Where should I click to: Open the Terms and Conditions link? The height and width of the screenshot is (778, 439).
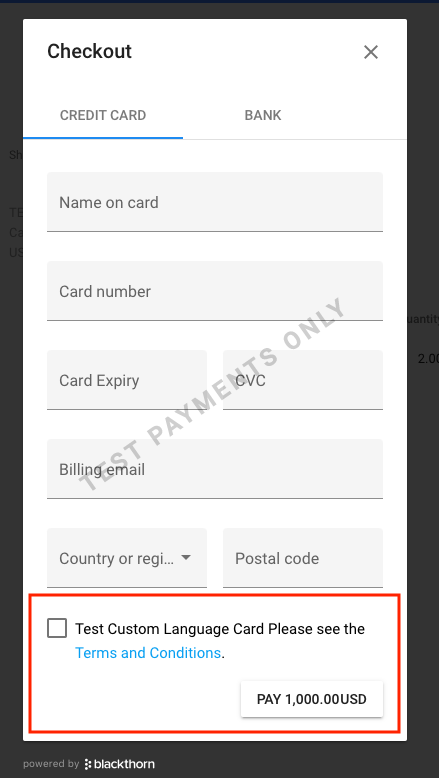[x=148, y=652]
